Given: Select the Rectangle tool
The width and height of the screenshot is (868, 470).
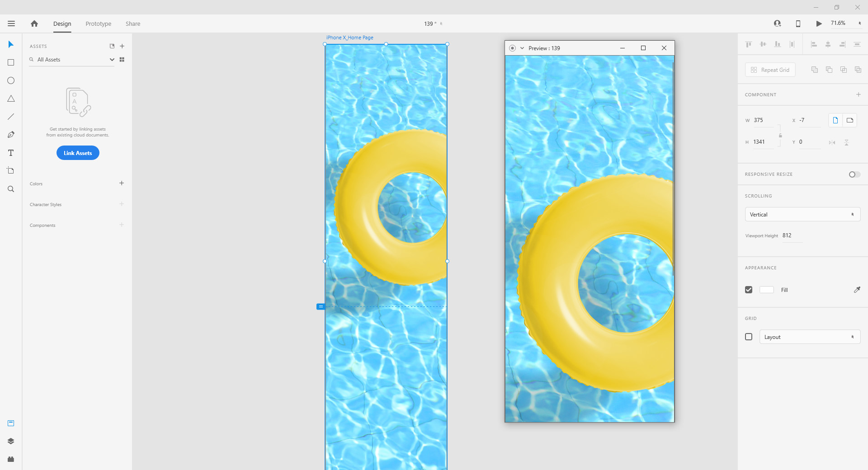Looking at the screenshot, I should (11, 62).
